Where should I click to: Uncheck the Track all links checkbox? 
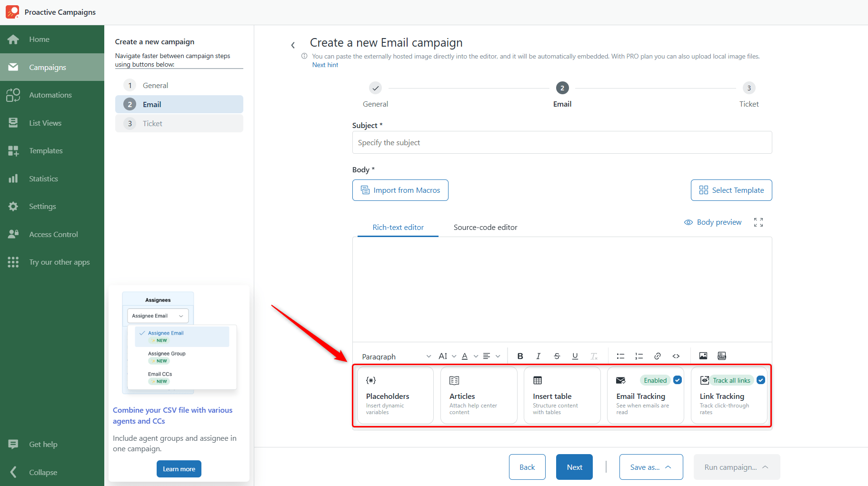click(761, 380)
